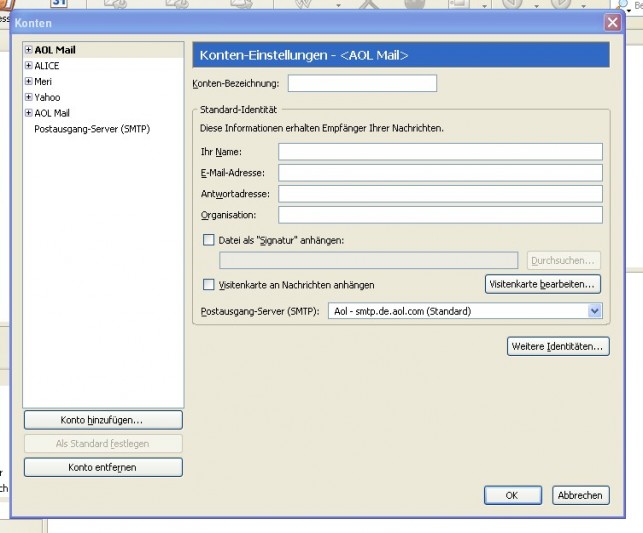Focus the E-Mail-Adresse field
The width and height of the screenshot is (643, 533).
(440, 173)
